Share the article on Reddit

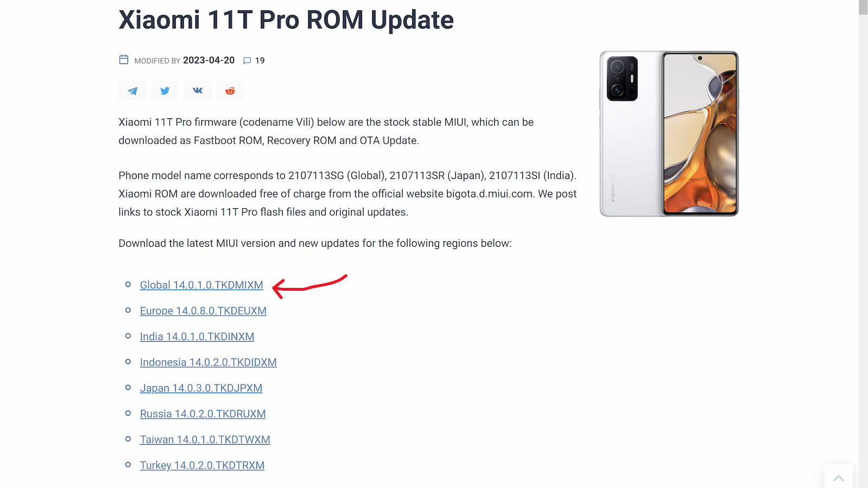[x=230, y=91]
